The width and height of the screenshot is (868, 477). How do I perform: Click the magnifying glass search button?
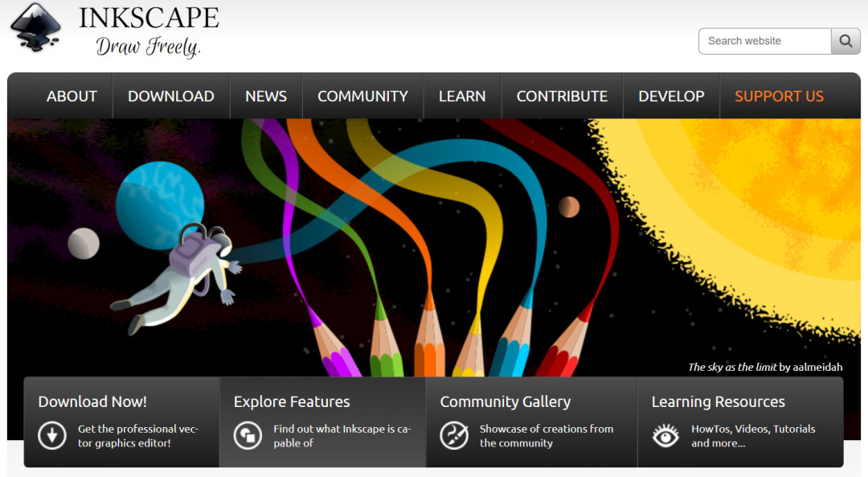[x=845, y=41]
